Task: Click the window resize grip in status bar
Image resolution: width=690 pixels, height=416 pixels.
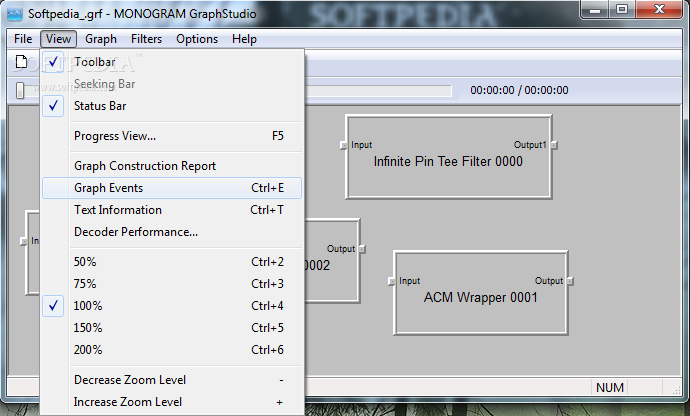Action: pyautogui.click(x=676, y=389)
